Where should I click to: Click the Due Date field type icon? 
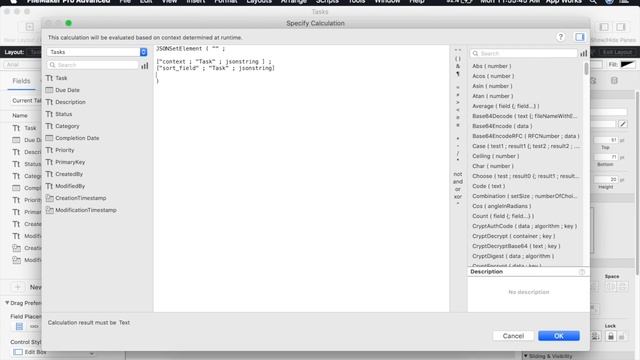point(49,90)
